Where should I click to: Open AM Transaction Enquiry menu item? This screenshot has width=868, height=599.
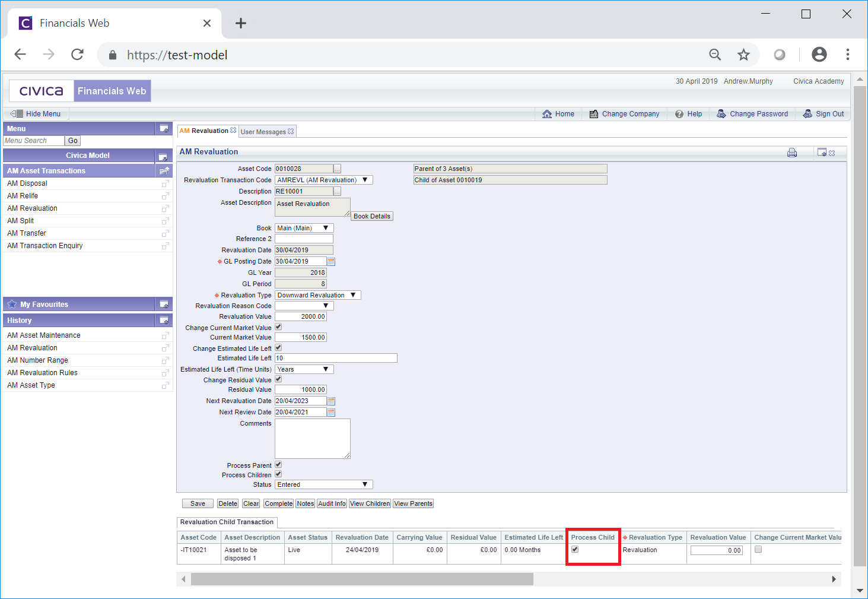[45, 246]
